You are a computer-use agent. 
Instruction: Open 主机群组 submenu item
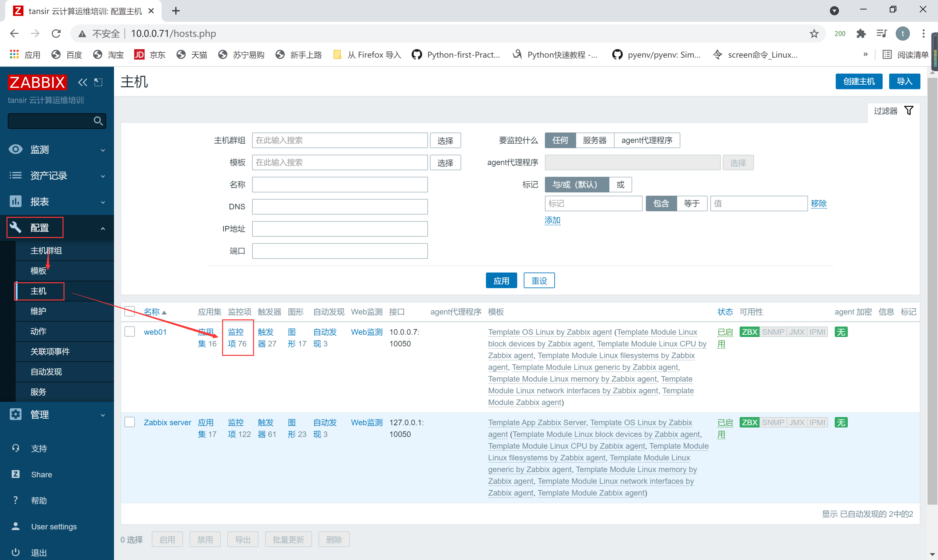(64, 251)
